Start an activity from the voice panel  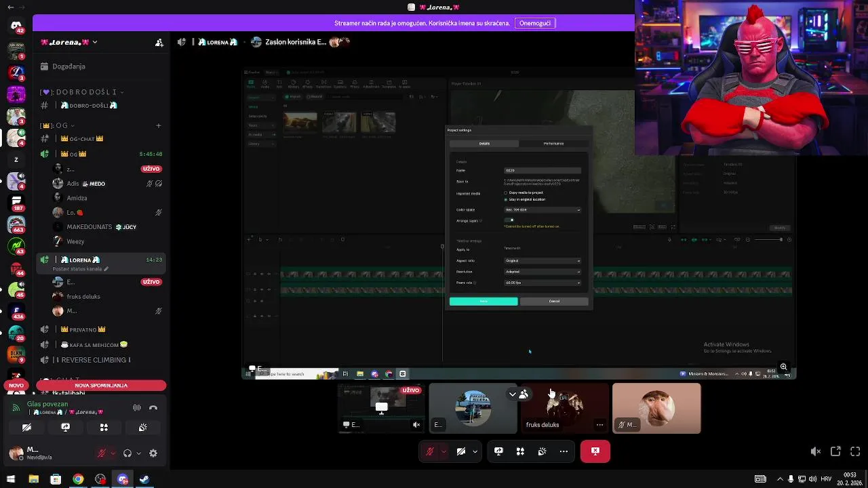click(104, 428)
